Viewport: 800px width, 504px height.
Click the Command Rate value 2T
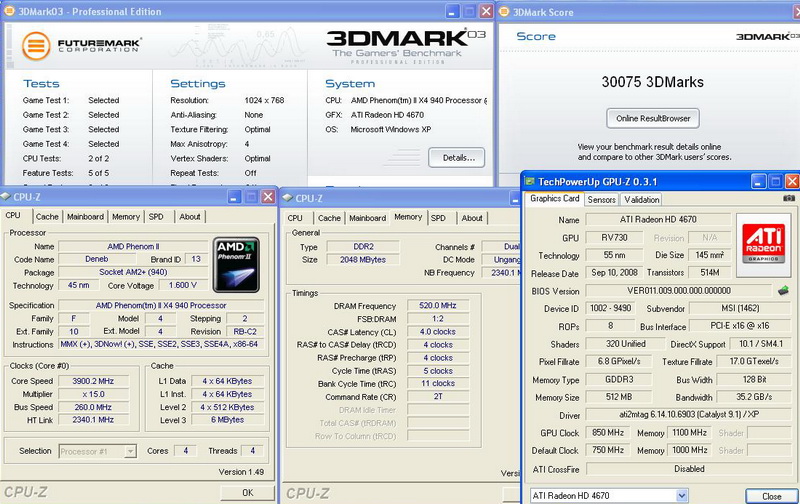click(x=438, y=396)
